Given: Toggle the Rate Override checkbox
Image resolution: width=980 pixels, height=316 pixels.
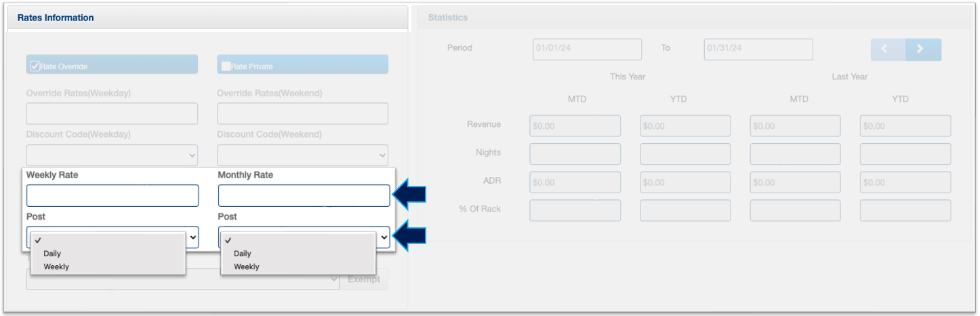Looking at the screenshot, I should click(35, 66).
